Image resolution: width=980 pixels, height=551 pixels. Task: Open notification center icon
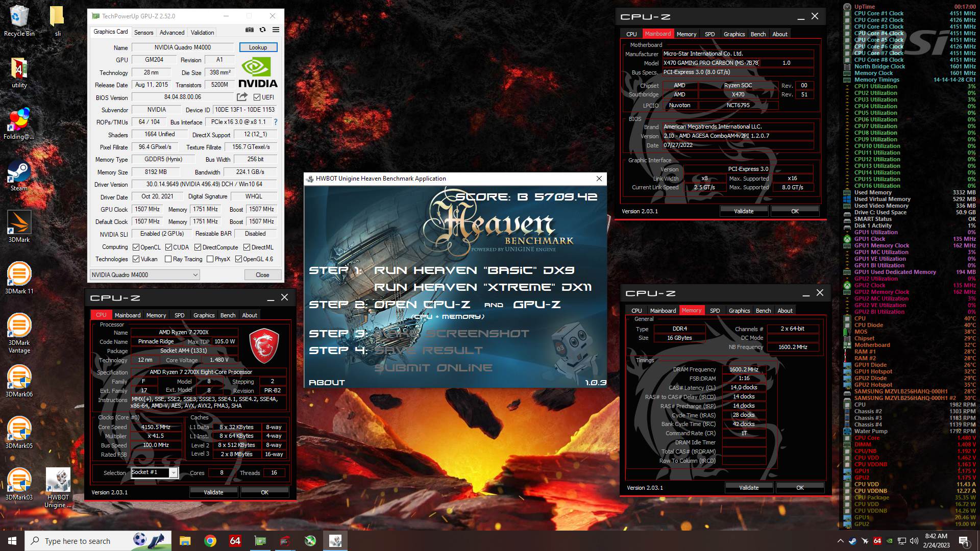(964, 541)
